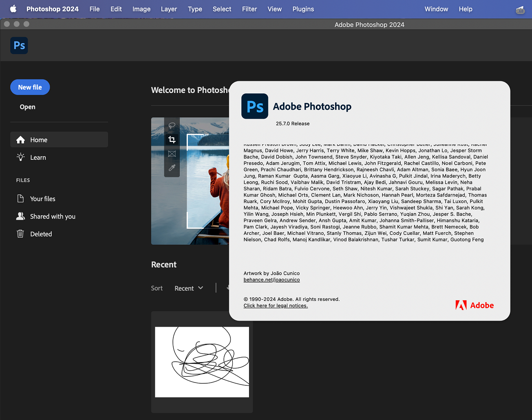Click the Adobe Photoshop title in About dialog

click(x=312, y=106)
